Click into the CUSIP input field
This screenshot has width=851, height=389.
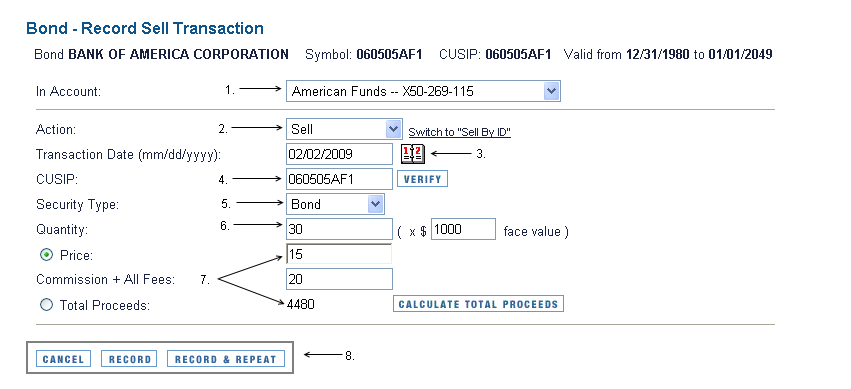click(x=339, y=179)
